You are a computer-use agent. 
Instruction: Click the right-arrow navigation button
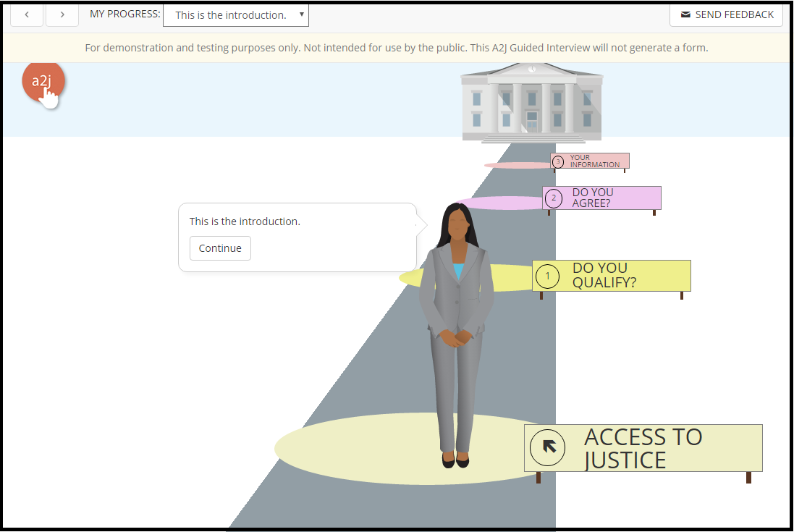(62, 14)
